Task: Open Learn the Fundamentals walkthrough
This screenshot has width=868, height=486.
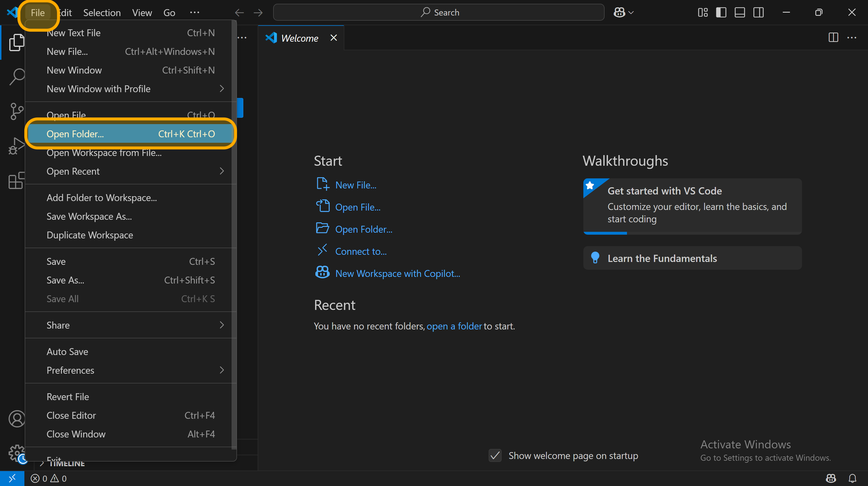Action: pyautogui.click(x=692, y=258)
